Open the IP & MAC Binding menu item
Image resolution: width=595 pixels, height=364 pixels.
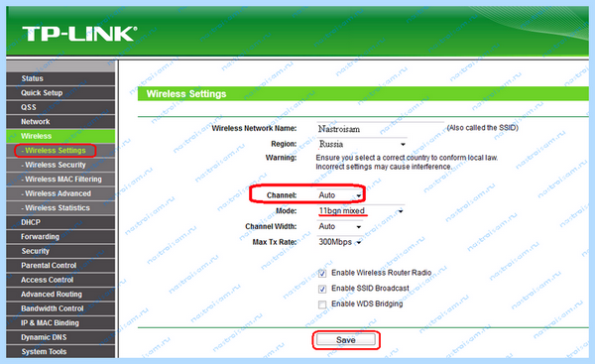tap(60, 323)
